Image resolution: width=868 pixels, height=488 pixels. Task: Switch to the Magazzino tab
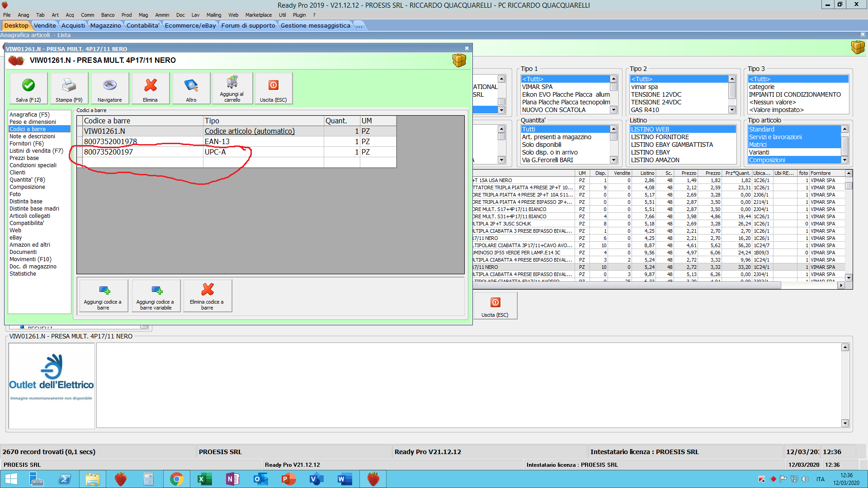(x=105, y=25)
